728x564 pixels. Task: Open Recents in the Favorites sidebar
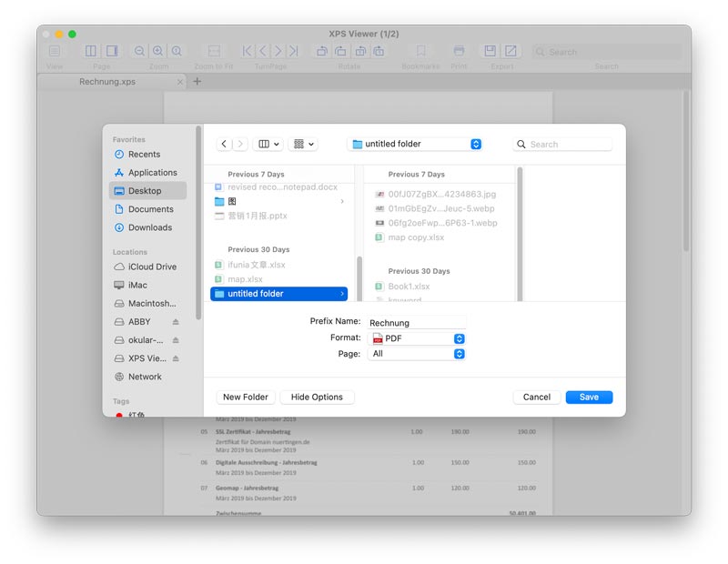(x=144, y=155)
